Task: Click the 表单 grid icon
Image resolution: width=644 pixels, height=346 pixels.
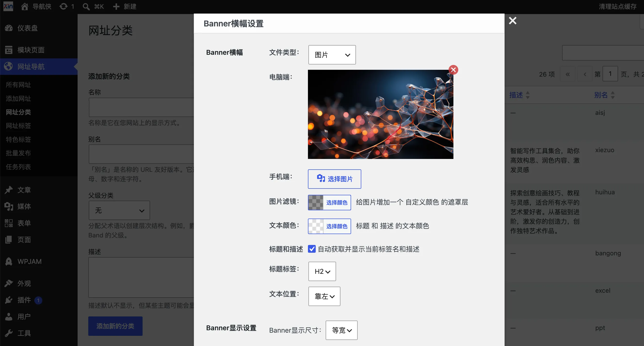Action: pos(9,223)
